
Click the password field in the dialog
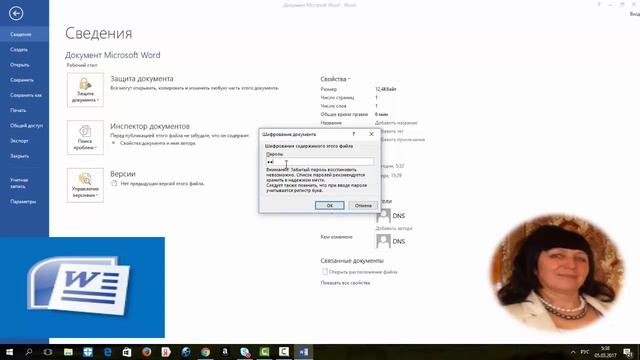tap(320, 162)
